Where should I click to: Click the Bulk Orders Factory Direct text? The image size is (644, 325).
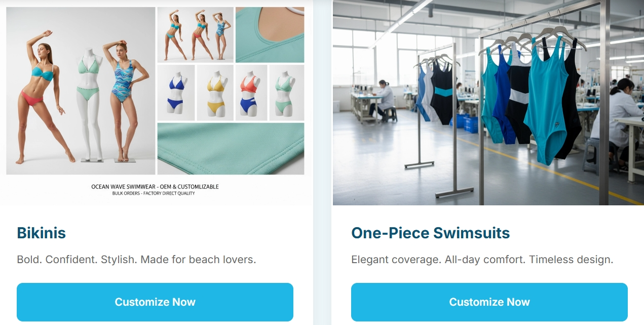tap(154, 193)
